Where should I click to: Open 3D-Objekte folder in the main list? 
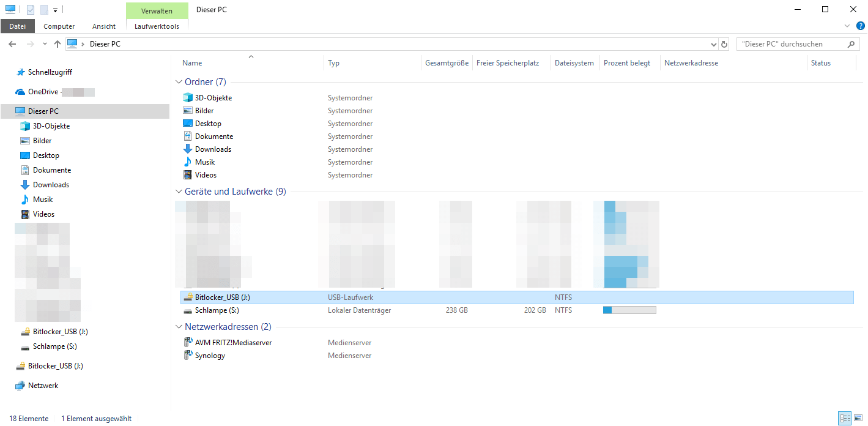click(x=213, y=98)
